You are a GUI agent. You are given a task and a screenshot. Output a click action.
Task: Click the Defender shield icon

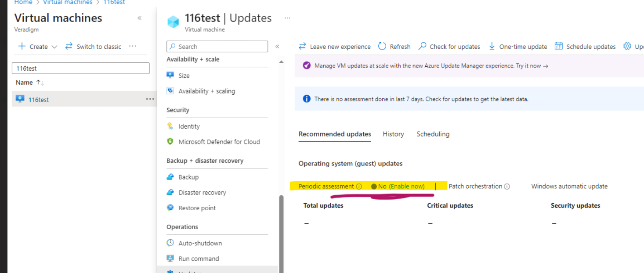(170, 141)
